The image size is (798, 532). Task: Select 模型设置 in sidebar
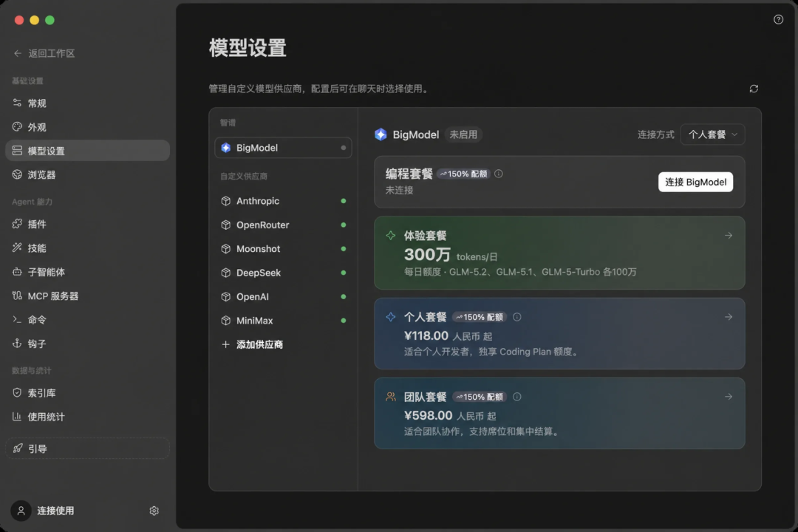tap(87, 151)
